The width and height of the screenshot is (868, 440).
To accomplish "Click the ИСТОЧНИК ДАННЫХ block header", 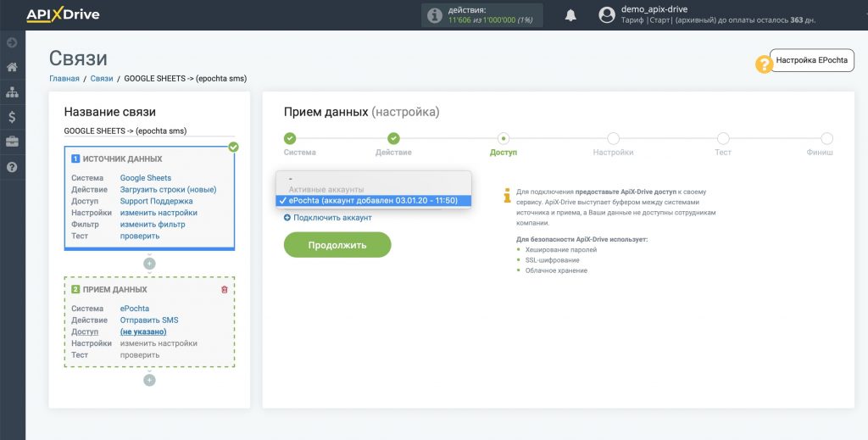I will [x=122, y=159].
